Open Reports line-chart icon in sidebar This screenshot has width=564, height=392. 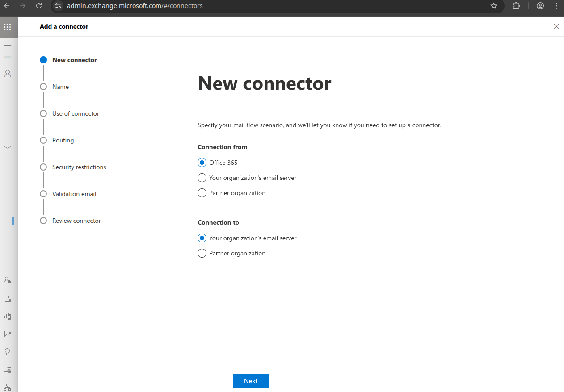click(x=8, y=334)
